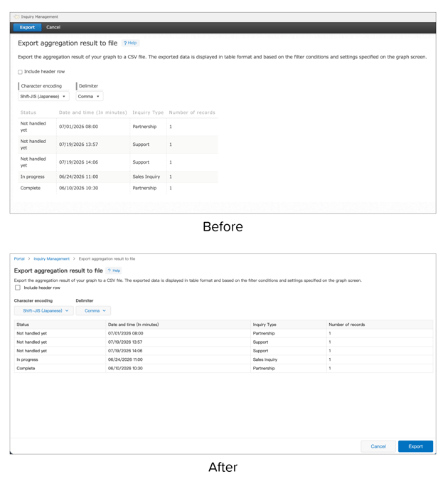The width and height of the screenshot is (448, 484).
Task: Click 'Export aggregation result to file' breadcrumb text
Action: pyautogui.click(x=107, y=258)
